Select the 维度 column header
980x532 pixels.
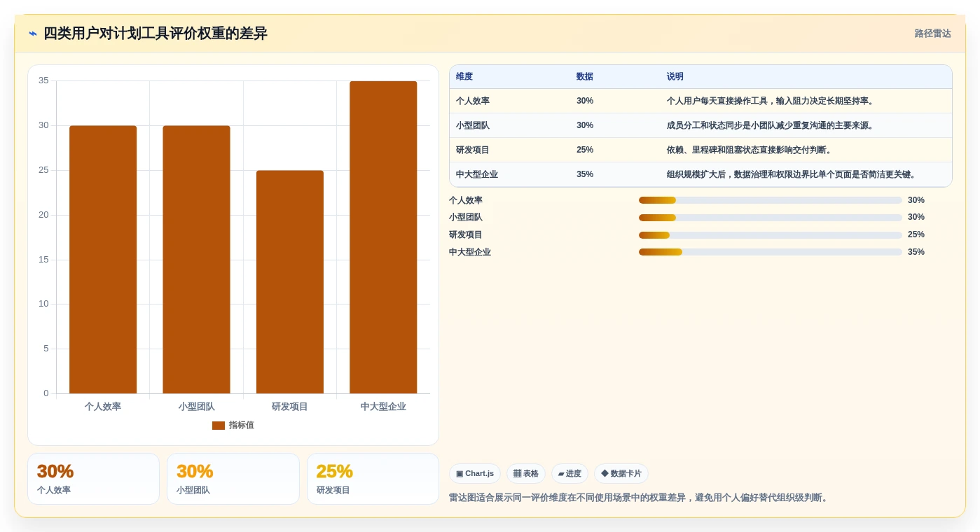pos(464,77)
